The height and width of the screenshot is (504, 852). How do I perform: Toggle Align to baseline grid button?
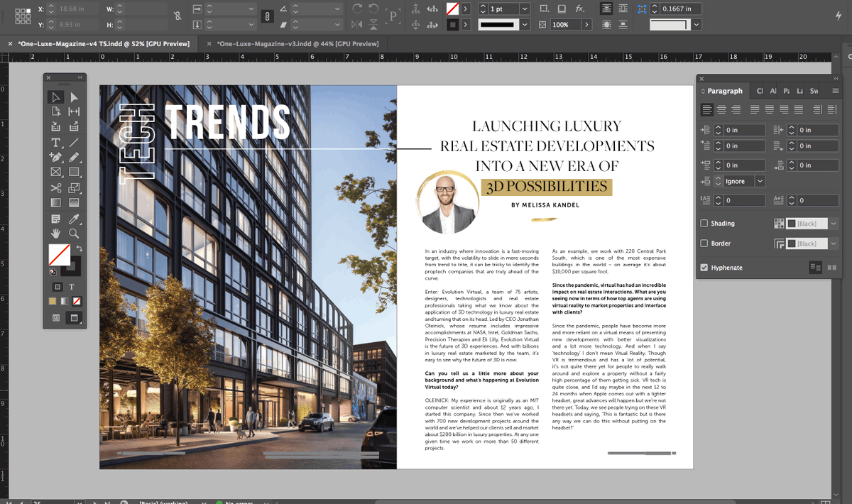pos(831,268)
